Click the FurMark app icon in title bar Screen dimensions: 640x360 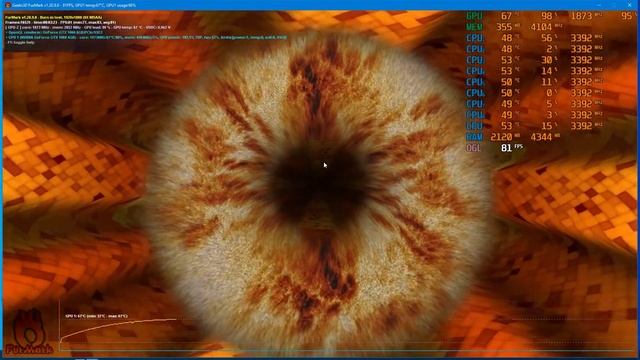[8, 5]
